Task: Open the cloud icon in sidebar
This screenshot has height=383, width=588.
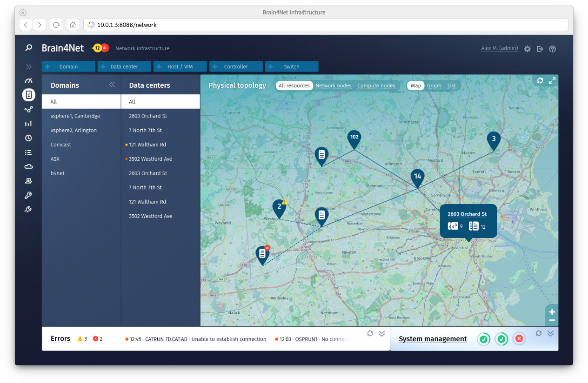Action: (29, 166)
